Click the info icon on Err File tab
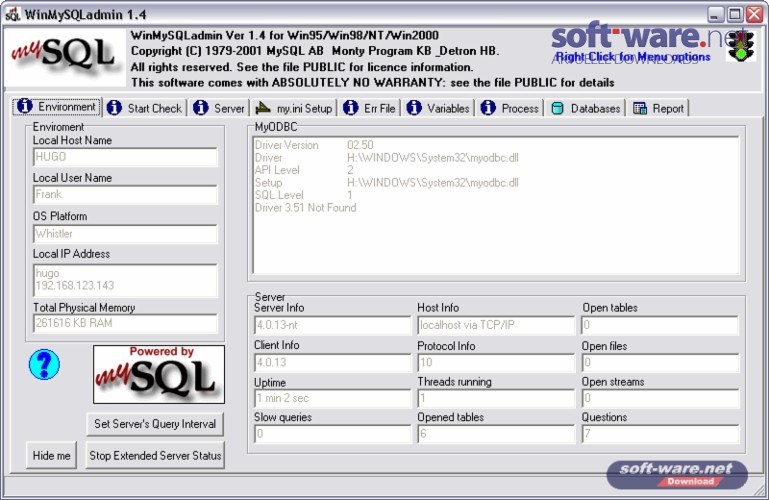The image size is (769, 500). pyautogui.click(x=350, y=108)
